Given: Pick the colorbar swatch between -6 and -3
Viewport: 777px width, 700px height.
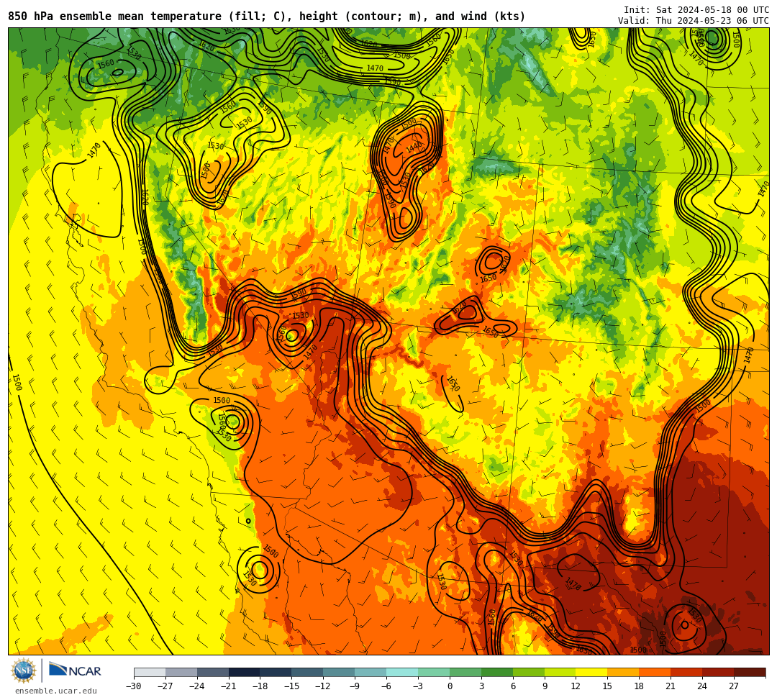Looking at the screenshot, I should [402, 672].
